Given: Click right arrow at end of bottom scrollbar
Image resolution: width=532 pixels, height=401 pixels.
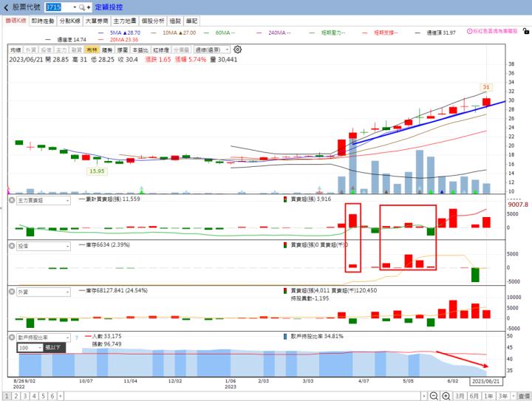Looking at the screenshot, I should point(424,396).
